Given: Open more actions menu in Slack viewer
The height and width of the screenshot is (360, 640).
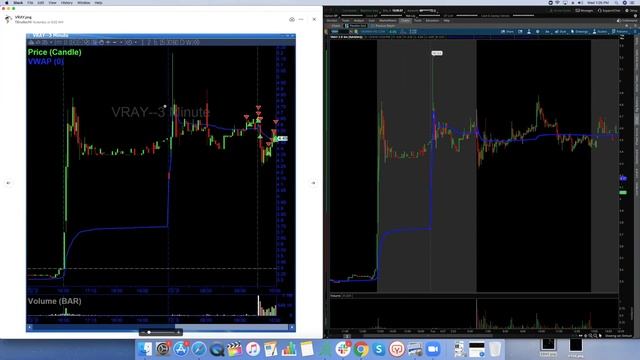Looking at the screenshot, I should pyautogui.click(x=301, y=19).
